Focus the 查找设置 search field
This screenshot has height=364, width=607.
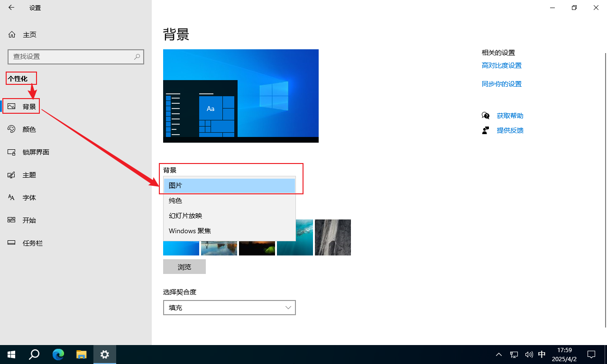76,56
